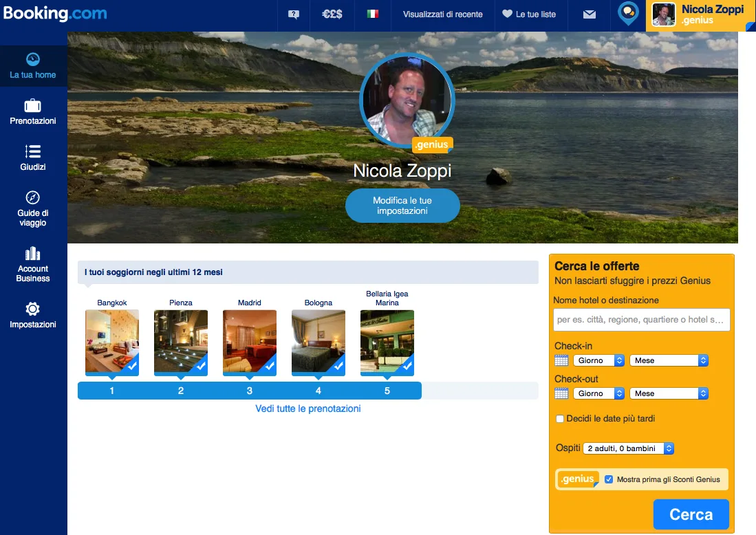Click the heart icon beside Le tue liste
Image resolution: width=756 pixels, height=535 pixels.
[x=507, y=14]
